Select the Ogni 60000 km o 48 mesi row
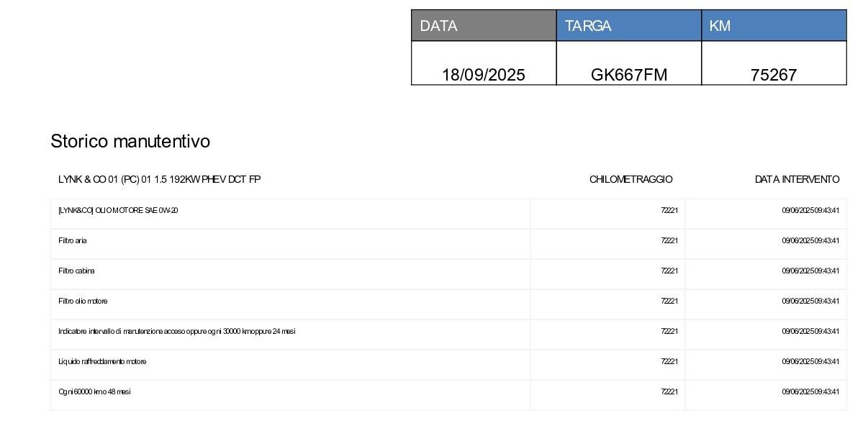 (94, 391)
